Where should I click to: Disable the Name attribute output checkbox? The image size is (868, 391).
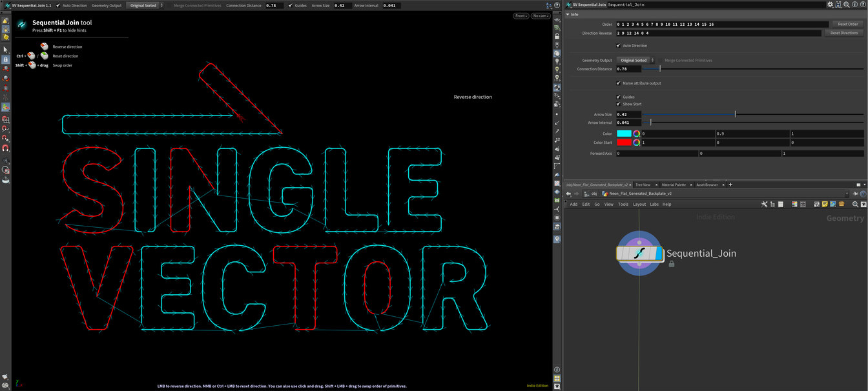click(x=618, y=83)
